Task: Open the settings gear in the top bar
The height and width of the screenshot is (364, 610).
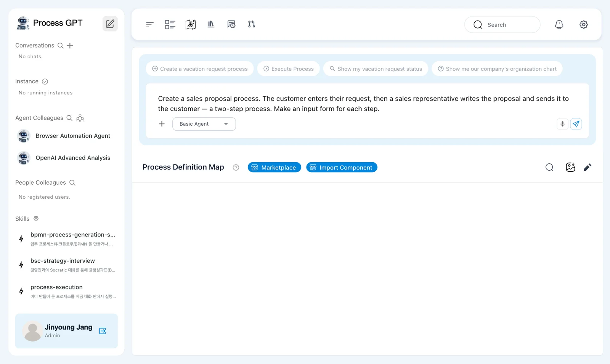Action: (x=584, y=24)
